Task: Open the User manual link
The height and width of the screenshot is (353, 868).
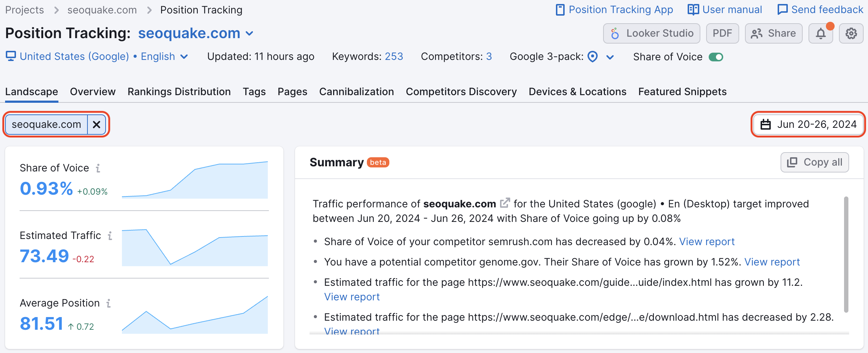Action: [725, 9]
